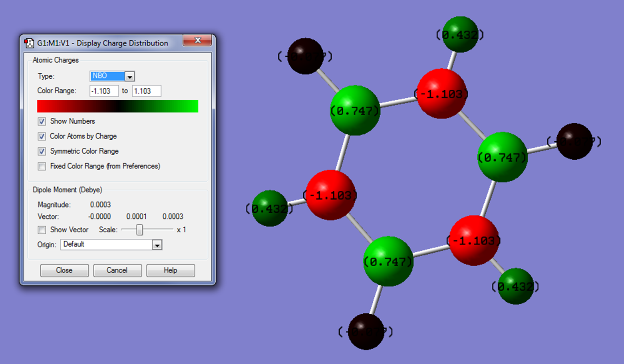Select the Vector value 0.0001
The image size is (624, 364).
[137, 217]
